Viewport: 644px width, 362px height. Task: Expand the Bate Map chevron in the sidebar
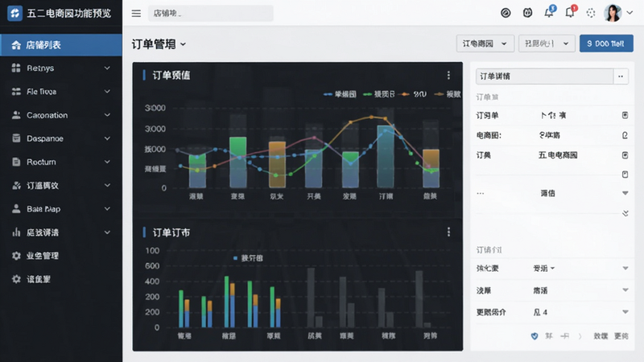pos(107,208)
